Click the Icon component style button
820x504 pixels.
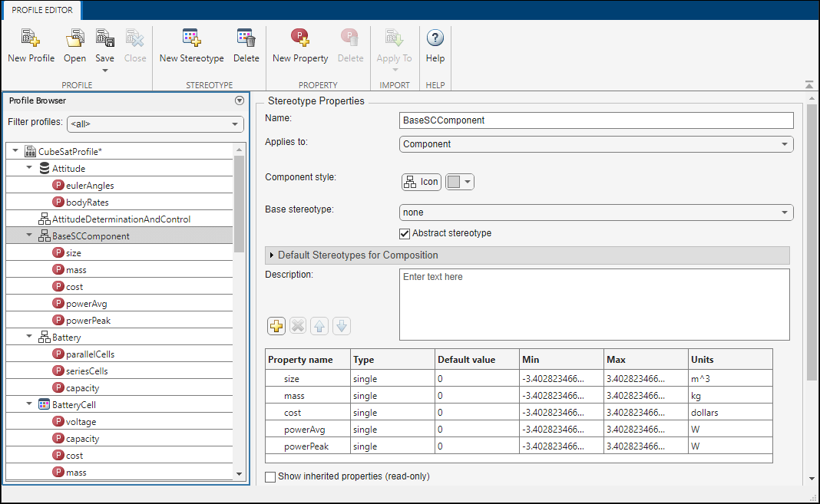[421, 182]
